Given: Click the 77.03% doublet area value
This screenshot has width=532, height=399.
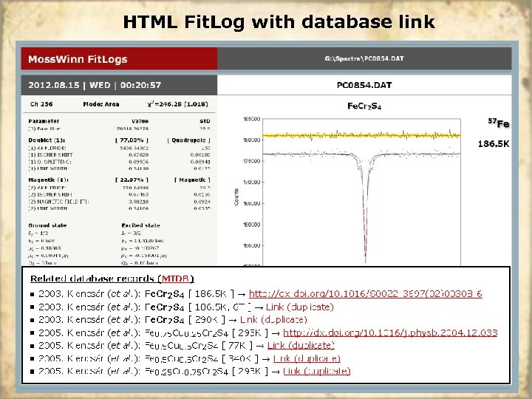Looking at the screenshot, I should click(x=132, y=140).
